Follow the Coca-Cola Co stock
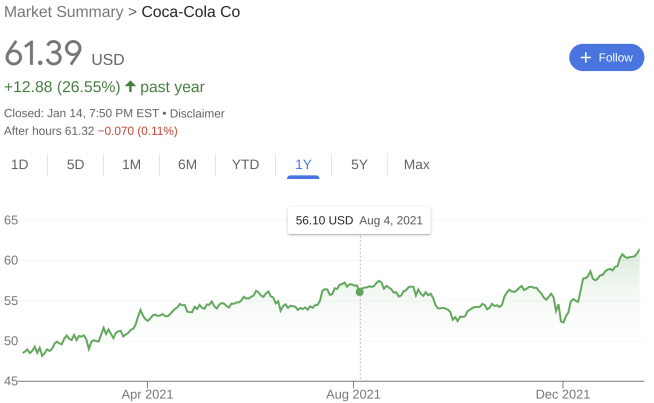The width and height of the screenshot is (654, 403). pos(606,58)
